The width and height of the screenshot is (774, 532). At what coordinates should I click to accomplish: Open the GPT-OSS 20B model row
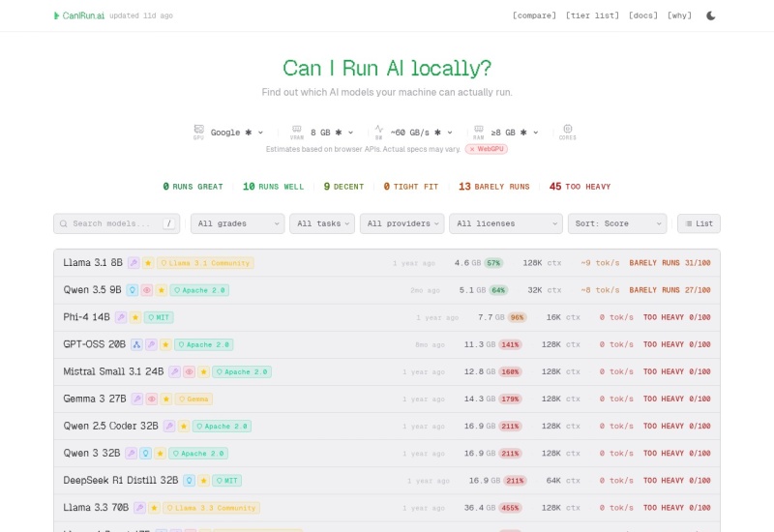(x=386, y=344)
